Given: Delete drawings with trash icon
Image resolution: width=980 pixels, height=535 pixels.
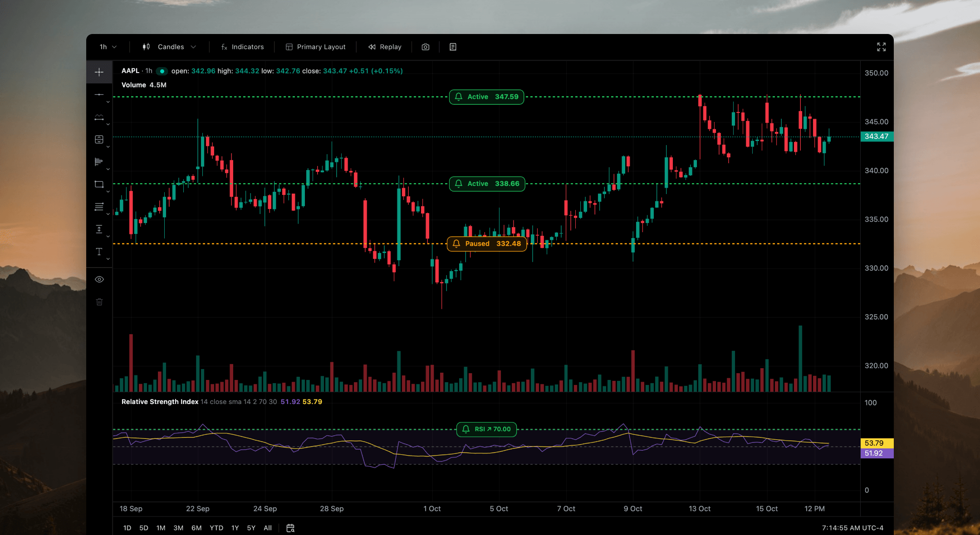Looking at the screenshot, I should tap(99, 302).
